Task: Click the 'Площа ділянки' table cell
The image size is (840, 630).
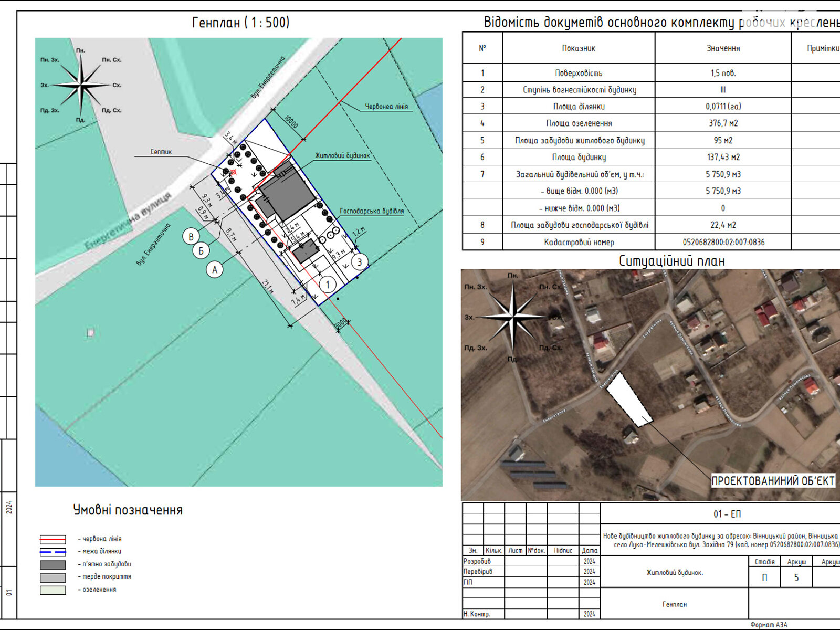Action: click(x=579, y=107)
